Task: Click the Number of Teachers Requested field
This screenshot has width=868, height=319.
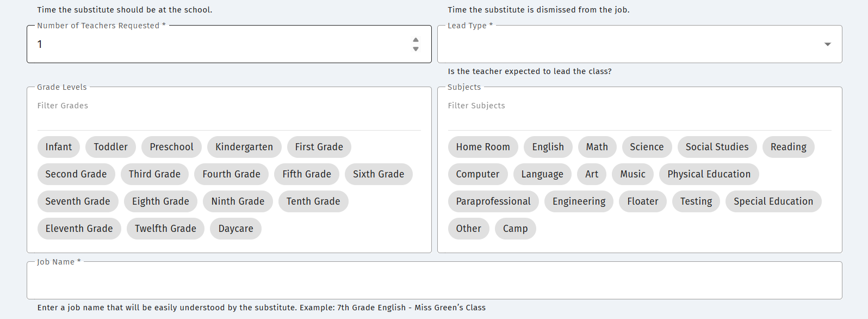Action: (218, 45)
